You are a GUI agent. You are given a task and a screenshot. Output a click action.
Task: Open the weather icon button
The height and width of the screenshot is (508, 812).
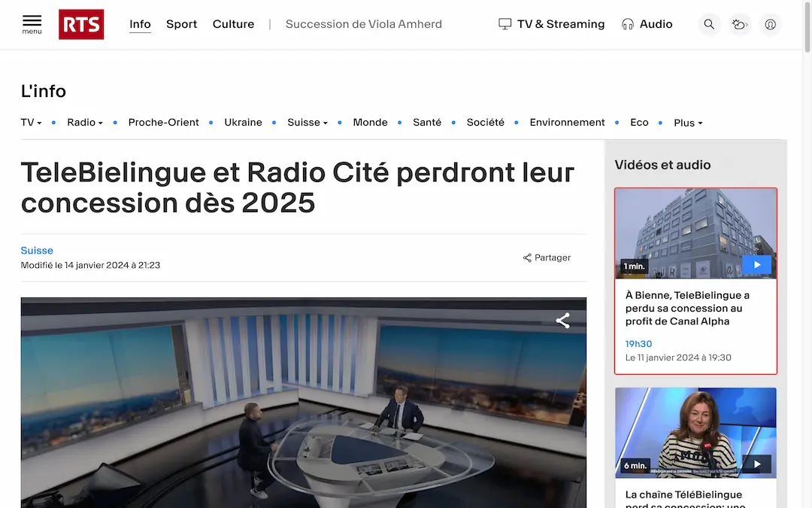pos(740,24)
